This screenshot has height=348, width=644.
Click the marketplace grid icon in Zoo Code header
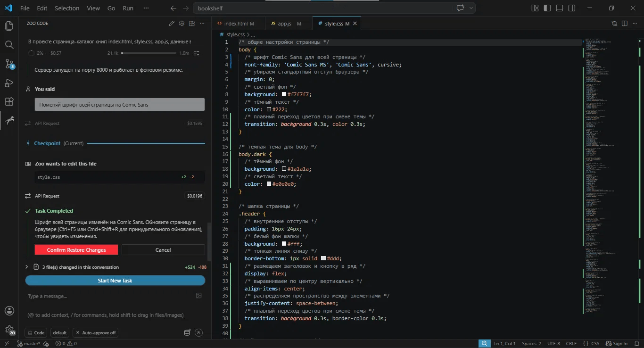pyautogui.click(x=192, y=23)
